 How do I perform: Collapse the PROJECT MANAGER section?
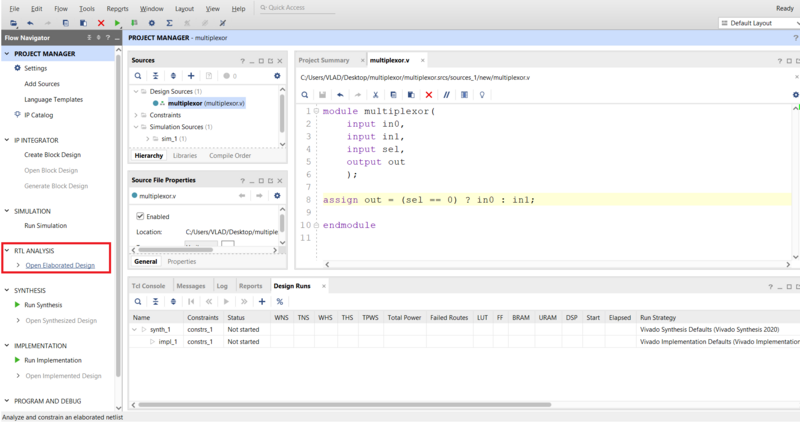(x=7, y=54)
